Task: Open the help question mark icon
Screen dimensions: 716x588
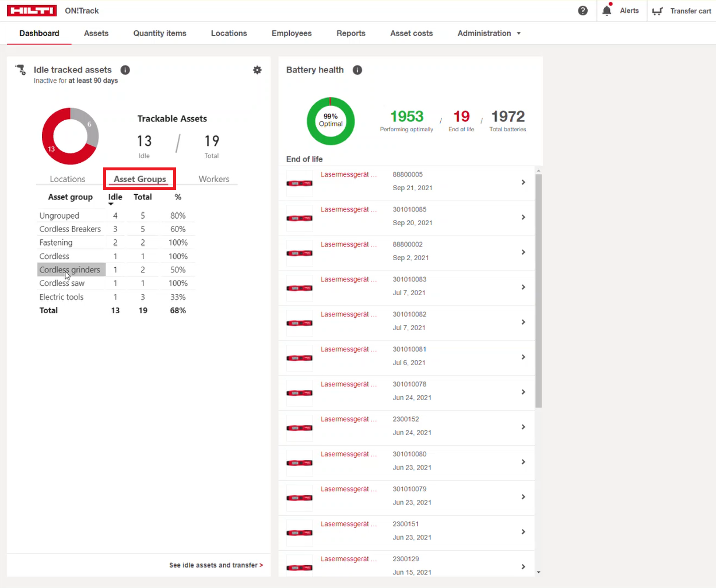Action: click(582, 10)
